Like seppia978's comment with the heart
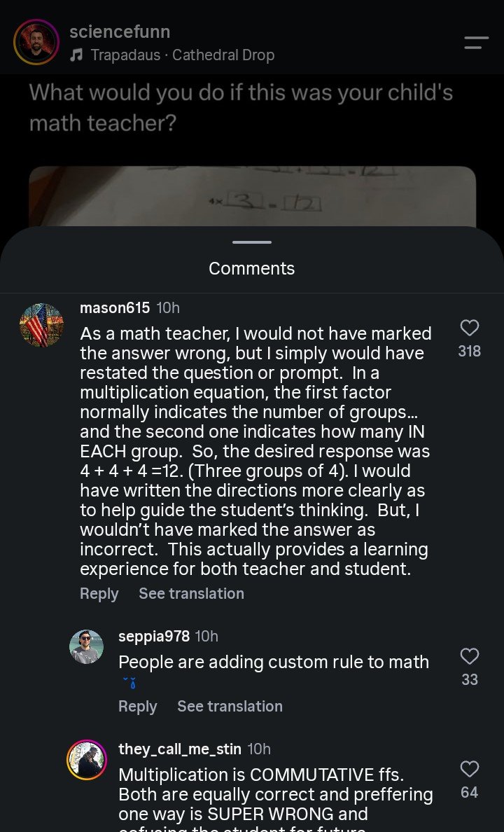504x832 pixels. coord(470,656)
